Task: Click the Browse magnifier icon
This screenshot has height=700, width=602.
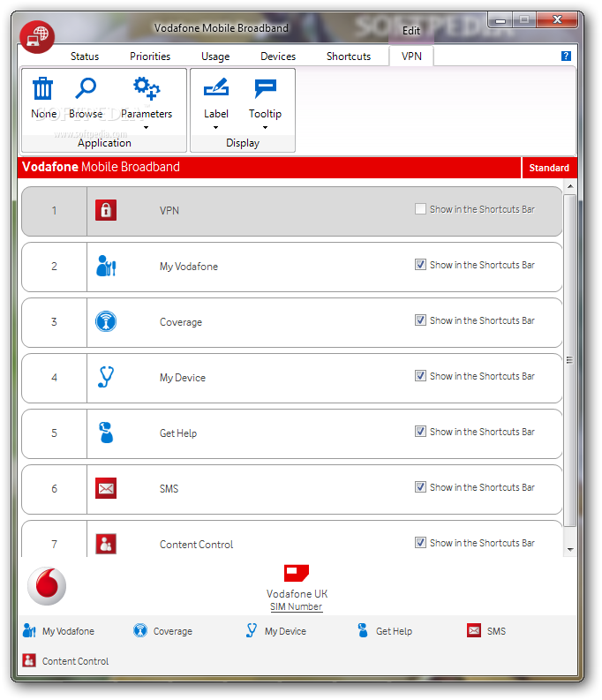Action: point(86,88)
